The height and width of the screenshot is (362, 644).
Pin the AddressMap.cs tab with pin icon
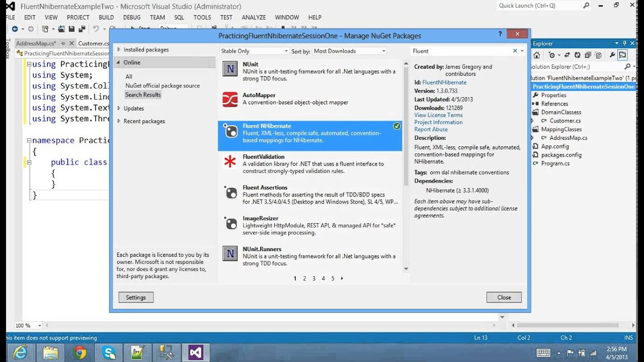[64, 44]
